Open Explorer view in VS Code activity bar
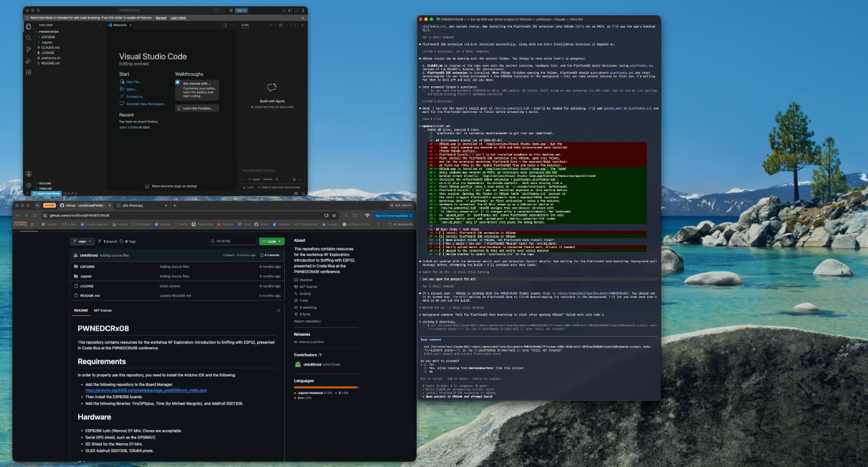This screenshot has height=467, width=868. [x=28, y=26]
